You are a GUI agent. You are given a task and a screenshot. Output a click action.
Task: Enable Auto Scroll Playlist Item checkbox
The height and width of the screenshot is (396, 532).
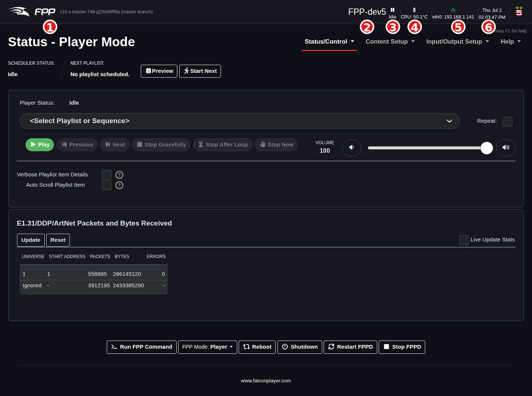pos(107,185)
